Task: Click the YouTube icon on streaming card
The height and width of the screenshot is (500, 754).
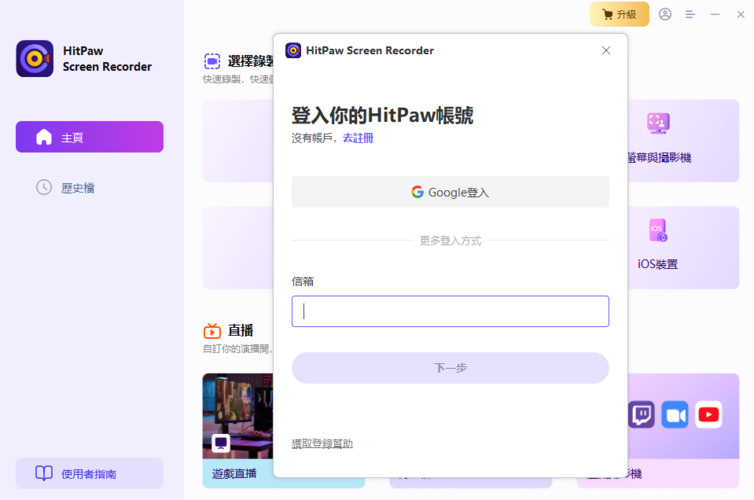Action: pyautogui.click(x=709, y=414)
